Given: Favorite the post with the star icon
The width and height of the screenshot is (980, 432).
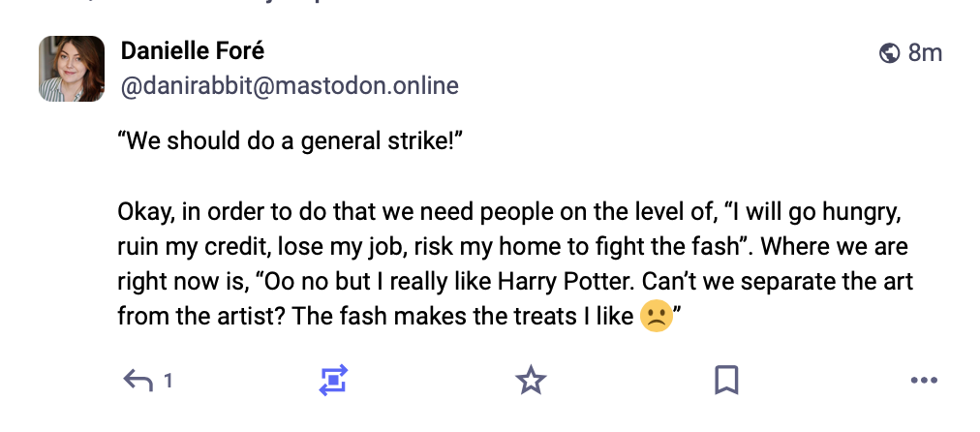Looking at the screenshot, I should pyautogui.click(x=530, y=381).
